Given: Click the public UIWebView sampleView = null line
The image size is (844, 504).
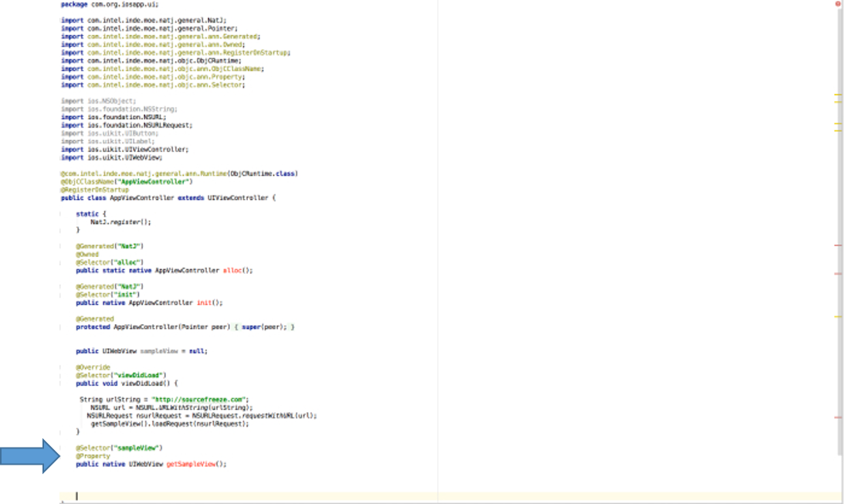Looking at the screenshot, I should [141, 351].
